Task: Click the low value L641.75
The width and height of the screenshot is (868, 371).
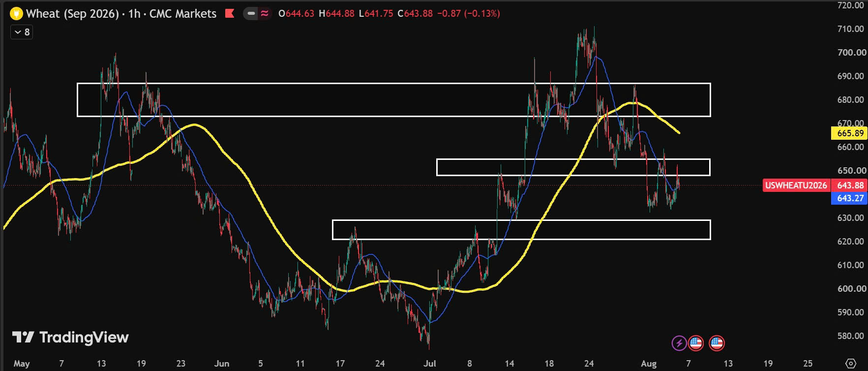Action: pos(376,13)
